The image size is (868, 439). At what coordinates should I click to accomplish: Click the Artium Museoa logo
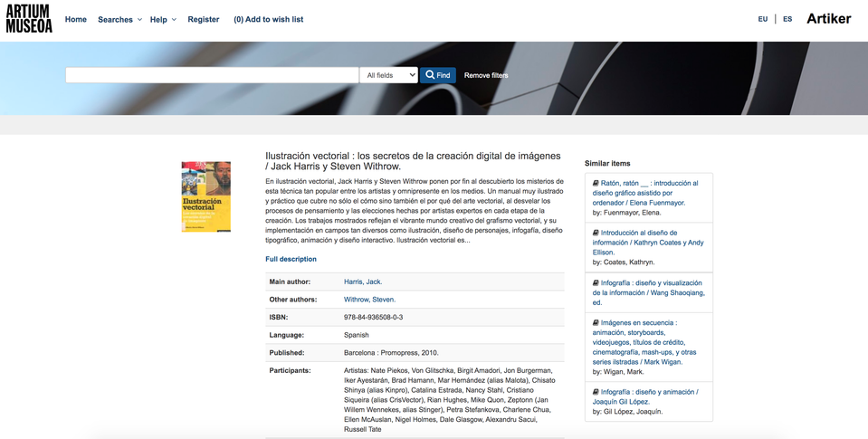(29, 19)
